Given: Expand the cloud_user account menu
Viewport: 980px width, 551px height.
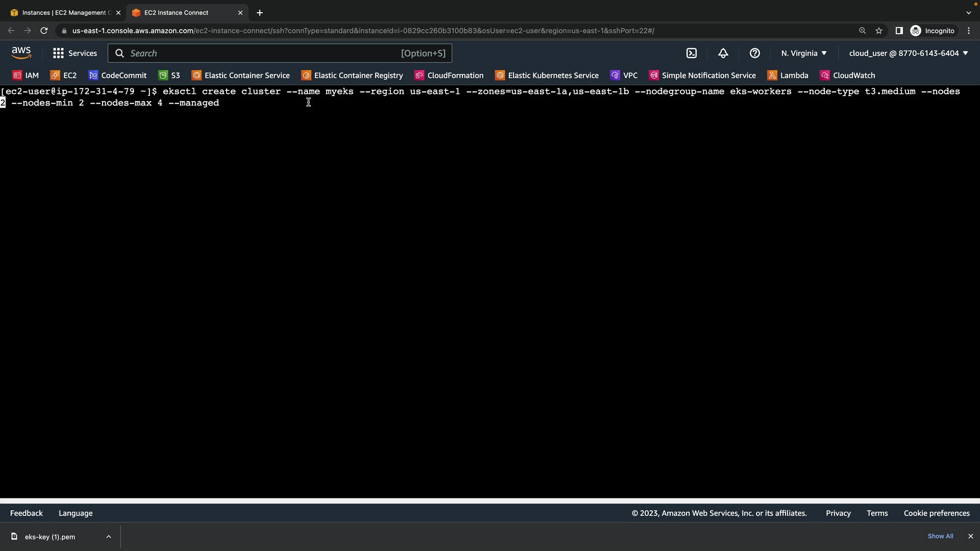Looking at the screenshot, I should click(908, 53).
